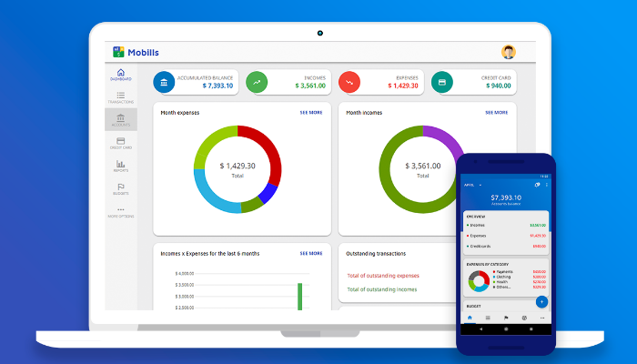Click the user profile avatar
Image resolution: width=637 pixels, height=364 pixels.
509,52
